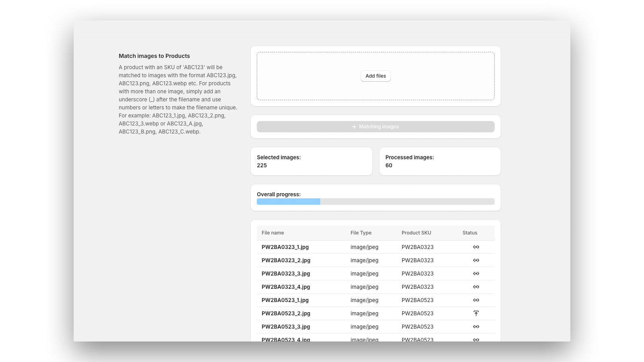Click the plus icon inside Matching images button
Screen dimensions: 644x362
(x=353, y=126)
